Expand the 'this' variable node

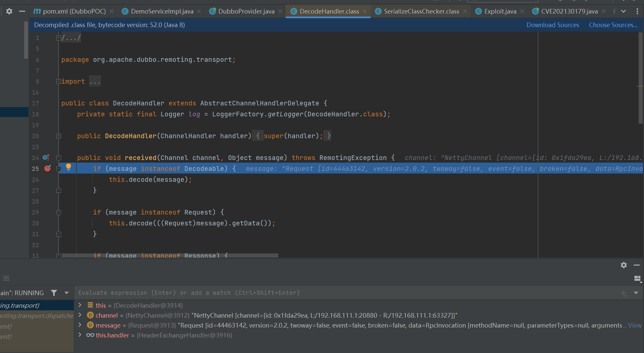[x=80, y=305]
